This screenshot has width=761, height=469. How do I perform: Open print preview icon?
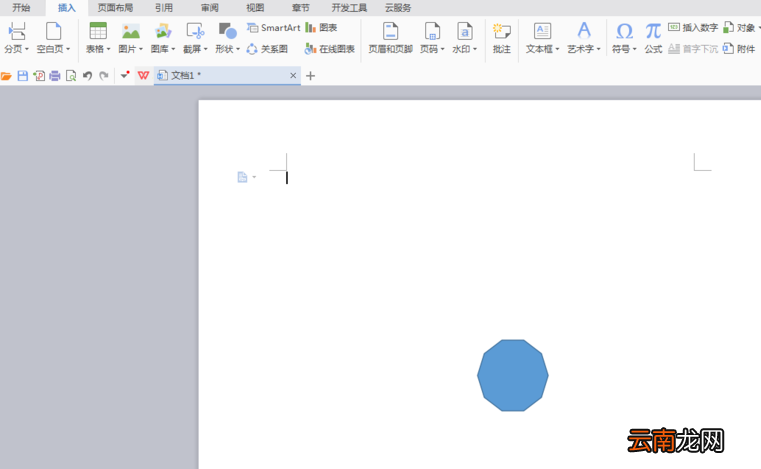point(71,76)
